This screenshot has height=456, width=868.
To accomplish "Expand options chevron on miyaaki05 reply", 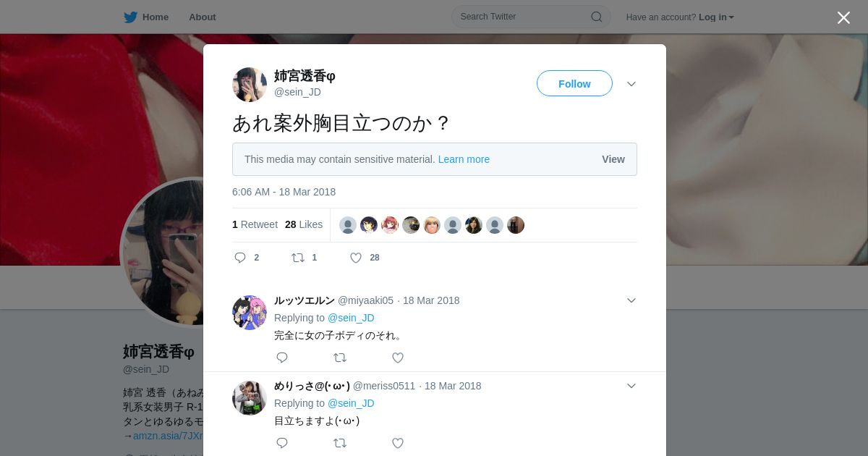I will pos(631,300).
